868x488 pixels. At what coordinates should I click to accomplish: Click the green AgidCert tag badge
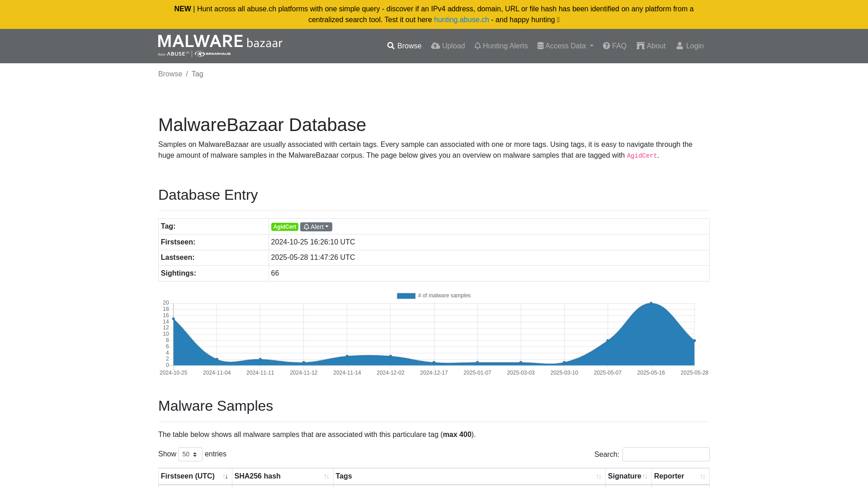[284, 227]
